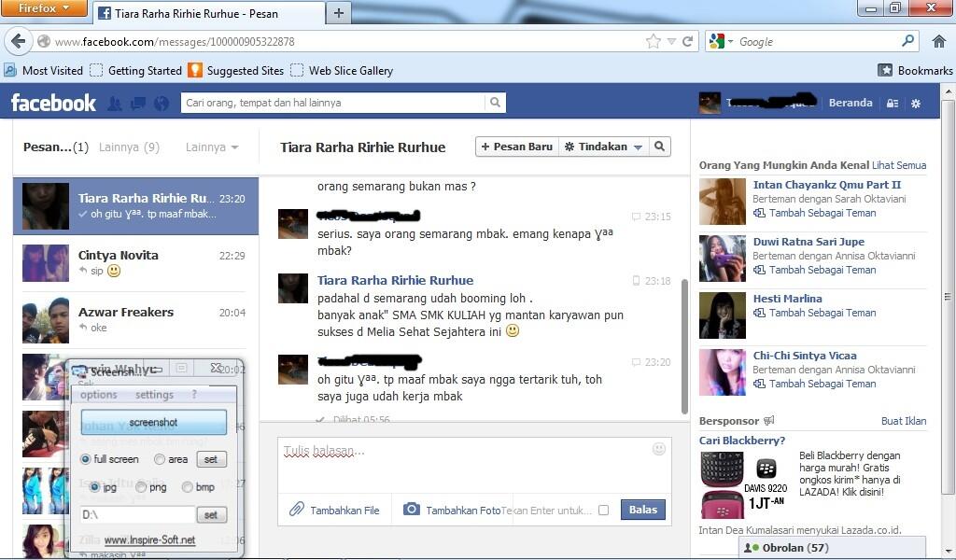Open the account settings gear icon
Screen dimensions: 956x560
916,104
